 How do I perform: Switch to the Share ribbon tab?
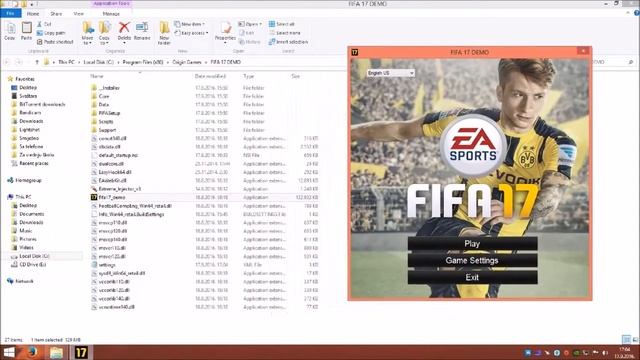[56, 13]
